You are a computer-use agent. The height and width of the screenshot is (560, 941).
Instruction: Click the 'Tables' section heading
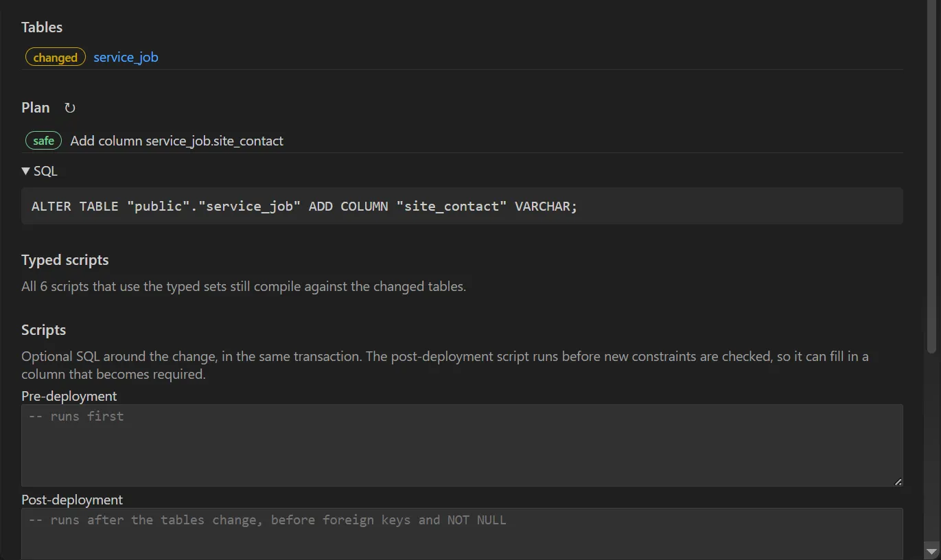pyautogui.click(x=42, y=27)
